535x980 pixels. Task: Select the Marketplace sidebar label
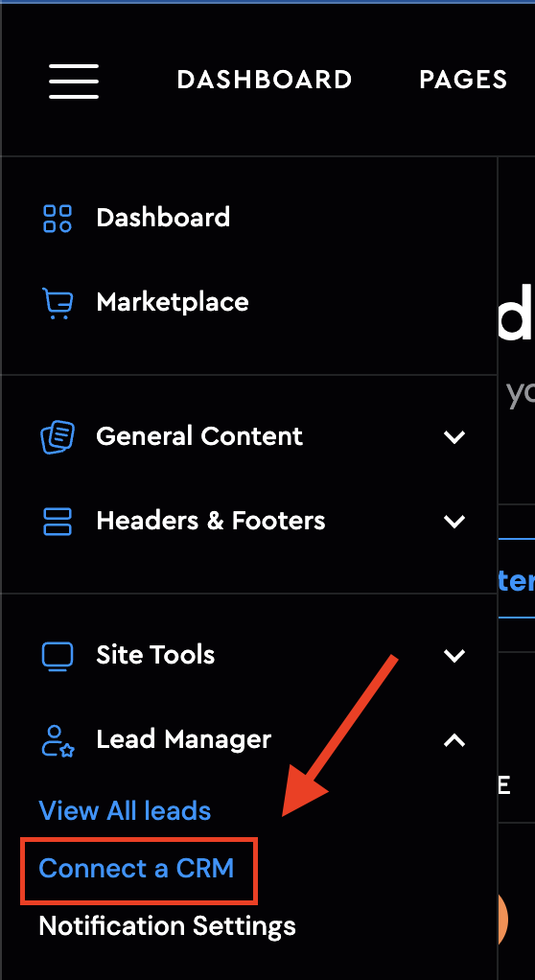(x=173, y=302)
